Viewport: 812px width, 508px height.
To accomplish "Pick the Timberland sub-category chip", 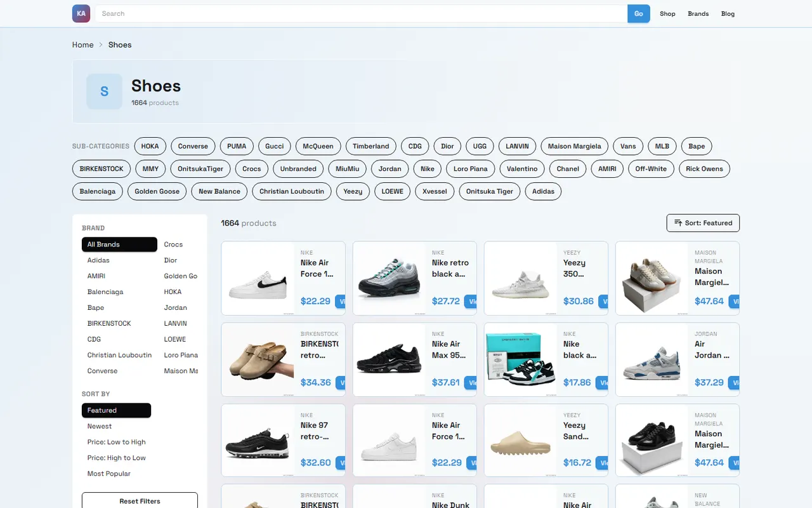I will 371,146.
